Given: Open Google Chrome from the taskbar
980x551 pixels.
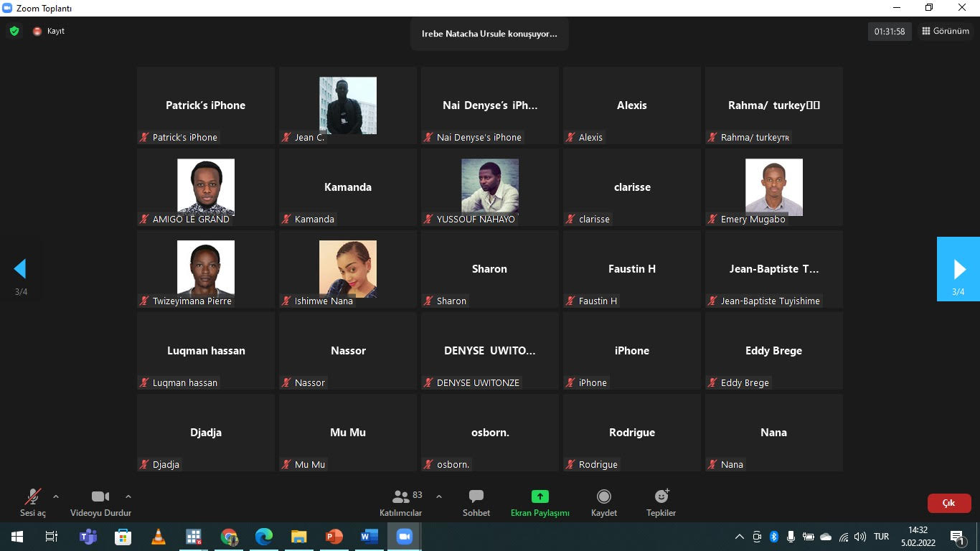Looking at the screenshot, I should click(x=229, y=537).
